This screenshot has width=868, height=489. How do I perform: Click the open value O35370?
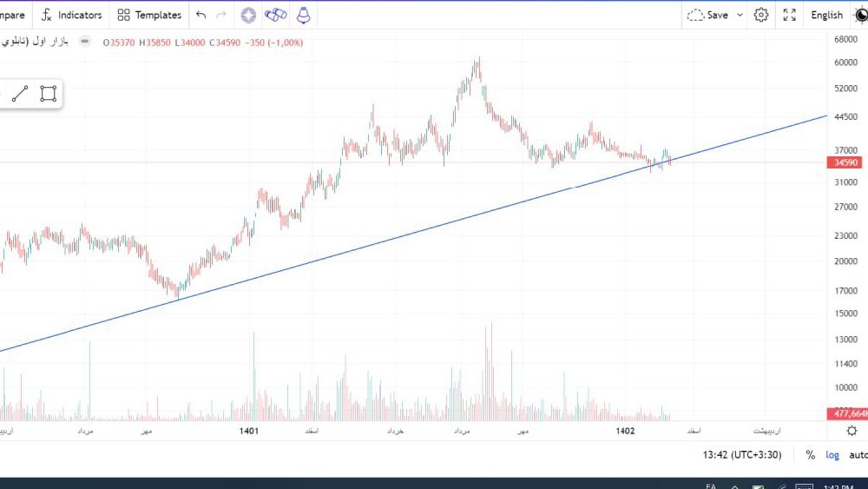tap(118, 43)
